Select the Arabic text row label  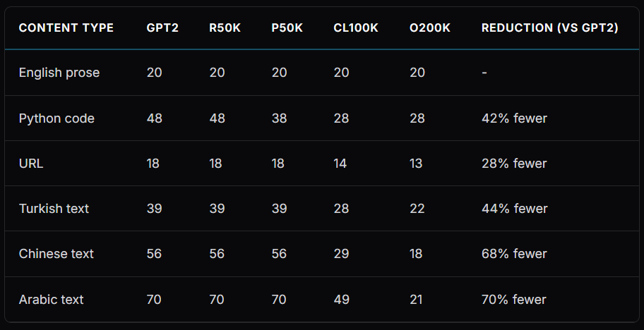tap(52, 300)
